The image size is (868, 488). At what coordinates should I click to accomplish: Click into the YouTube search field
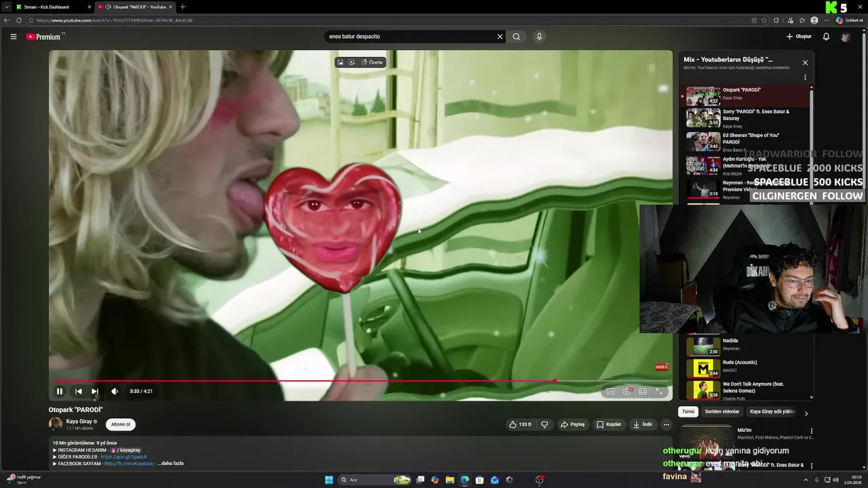pos(410,37)
